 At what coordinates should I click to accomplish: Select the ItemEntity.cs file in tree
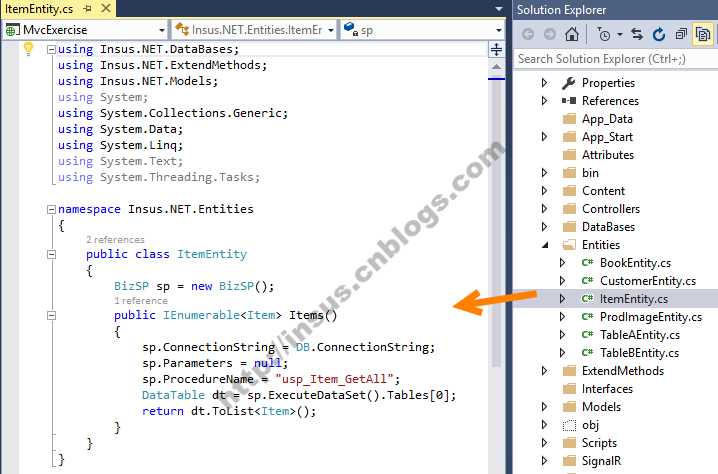point(634,299)
